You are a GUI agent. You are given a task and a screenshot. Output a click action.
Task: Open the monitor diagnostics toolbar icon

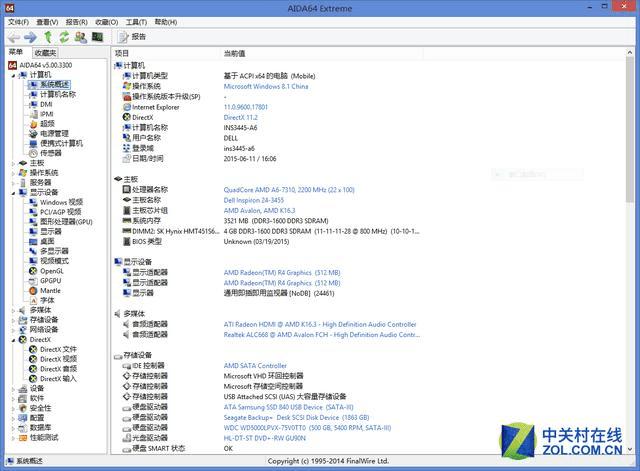click(97, 37)
